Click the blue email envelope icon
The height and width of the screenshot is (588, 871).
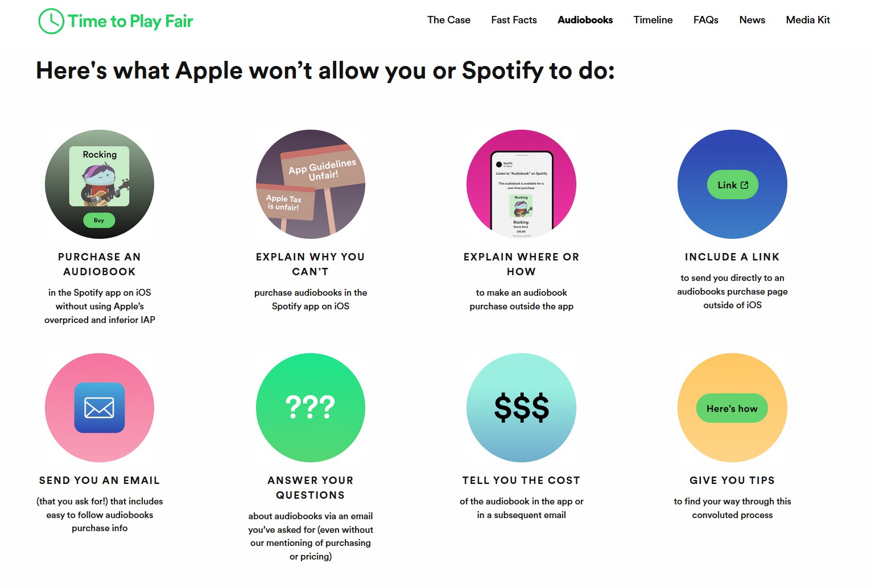(100, 408)
